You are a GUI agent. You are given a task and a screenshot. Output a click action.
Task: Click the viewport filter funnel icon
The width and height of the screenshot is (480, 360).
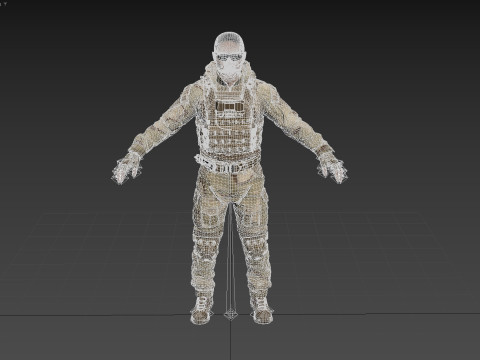pyautogui.click(x=5, y=4)
